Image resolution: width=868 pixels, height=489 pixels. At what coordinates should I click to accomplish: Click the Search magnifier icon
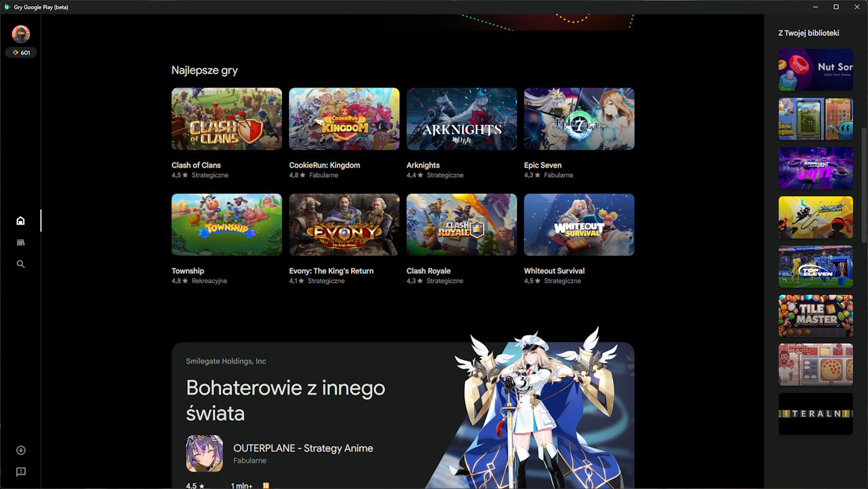point(20,264)
